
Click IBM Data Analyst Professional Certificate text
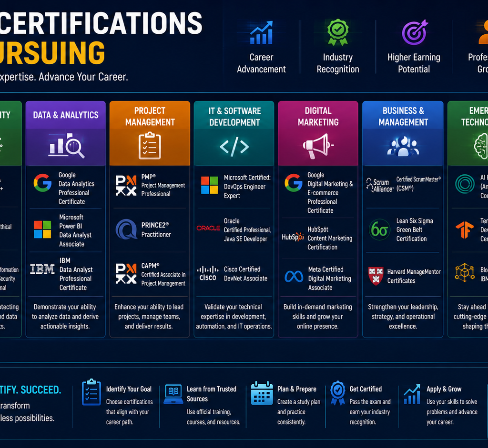click(x=76, y=274)
